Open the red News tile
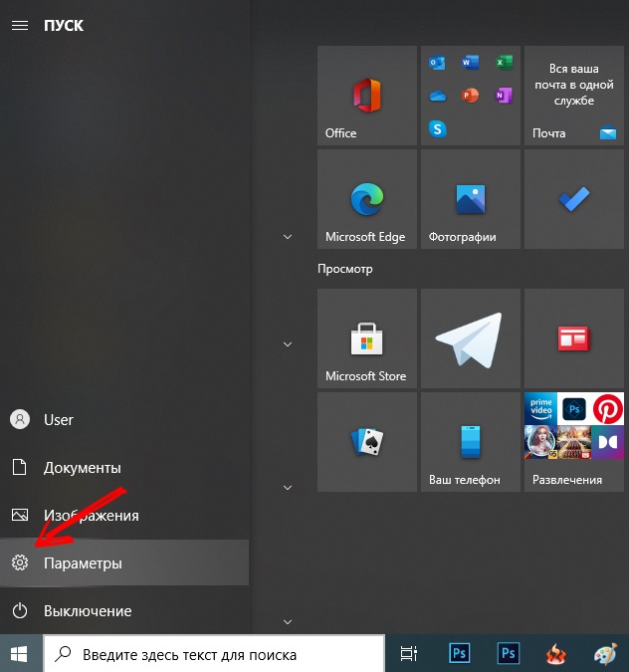 click(x=573, y=338)
